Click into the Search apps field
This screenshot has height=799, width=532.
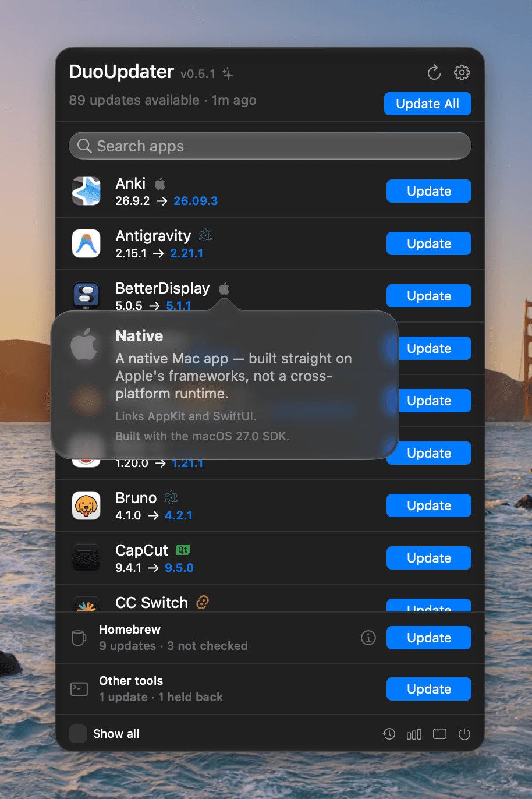[270, 146]
